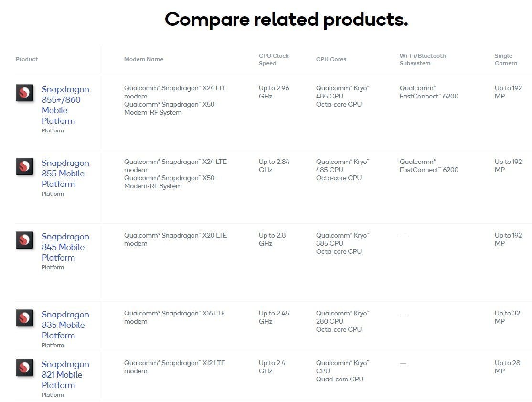Click the Up to 2.96 GHz cell
The height and width of the screenshot is (402, 532).
click(274, 92)
